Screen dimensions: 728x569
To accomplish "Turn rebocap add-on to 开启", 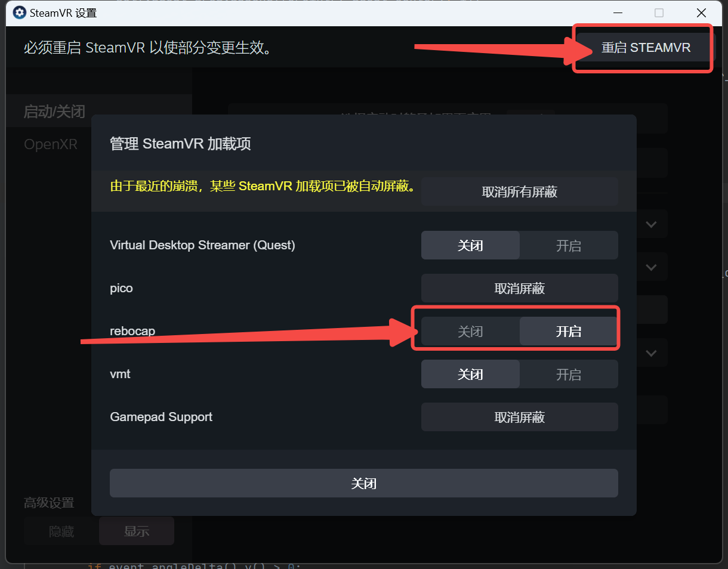I will (569, 331).
